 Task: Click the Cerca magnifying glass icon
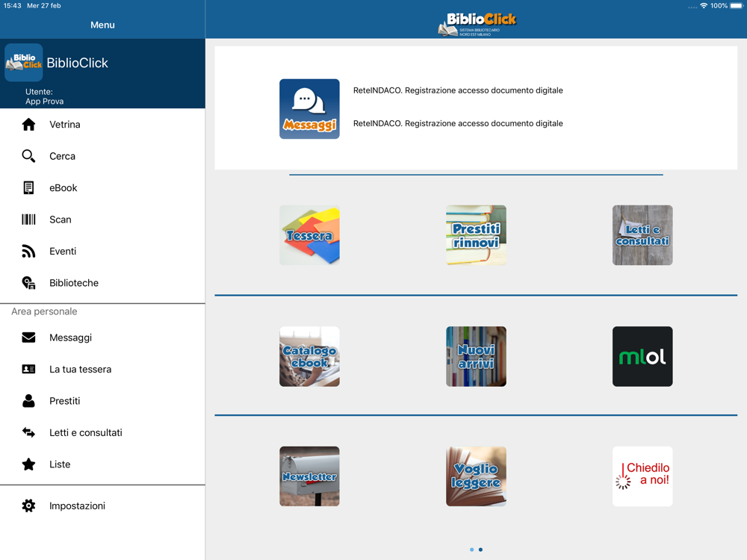click(x=28, y=156)
